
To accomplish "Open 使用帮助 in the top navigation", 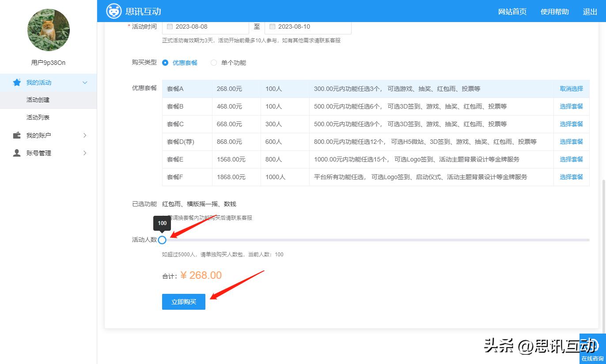I will tap(554, 12).
